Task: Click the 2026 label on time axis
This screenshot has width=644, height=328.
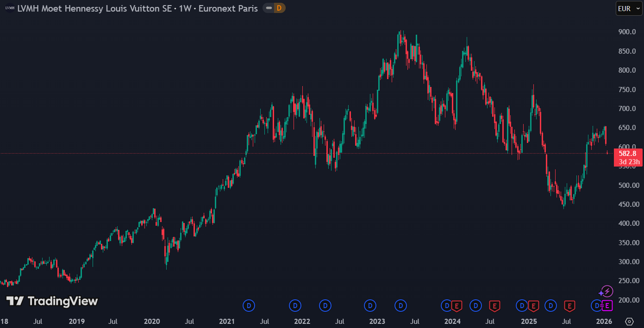Action: pyautogui.click(x=604, y=321)
